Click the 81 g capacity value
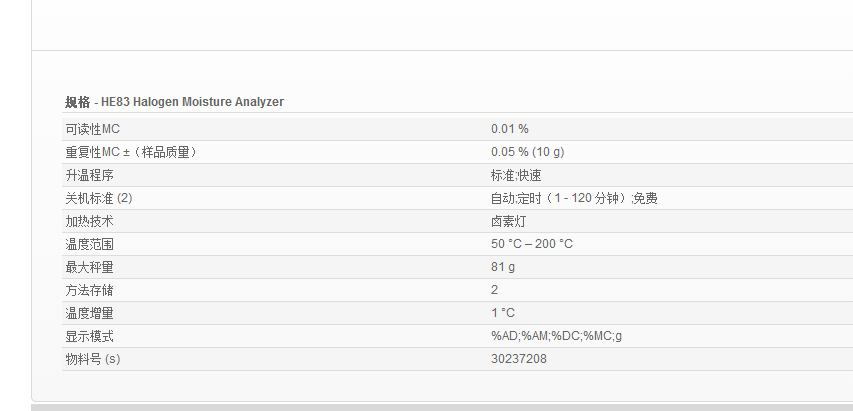Viewport: 853px width, 411px height. [x=503, y=267]
